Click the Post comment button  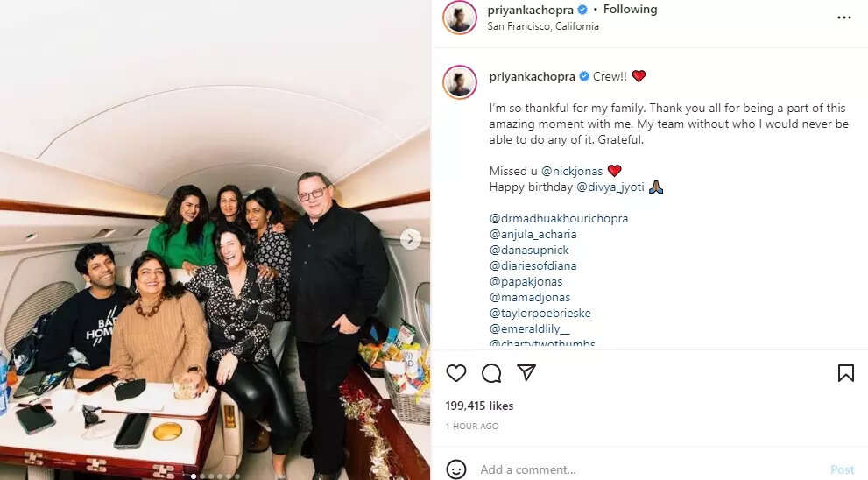coord(843,469)
